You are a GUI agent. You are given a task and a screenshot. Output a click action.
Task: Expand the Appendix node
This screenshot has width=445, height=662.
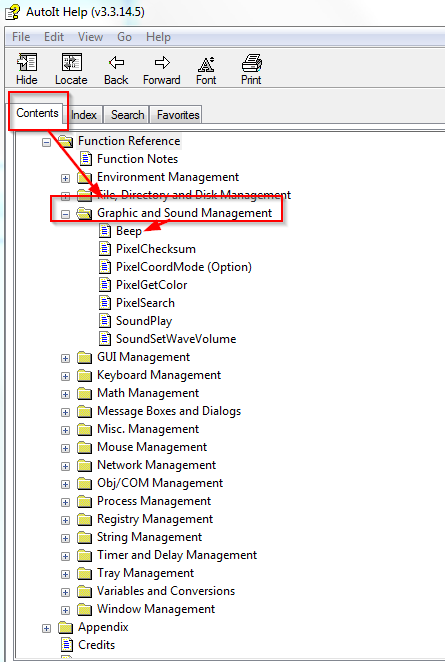tap(46, 628)
